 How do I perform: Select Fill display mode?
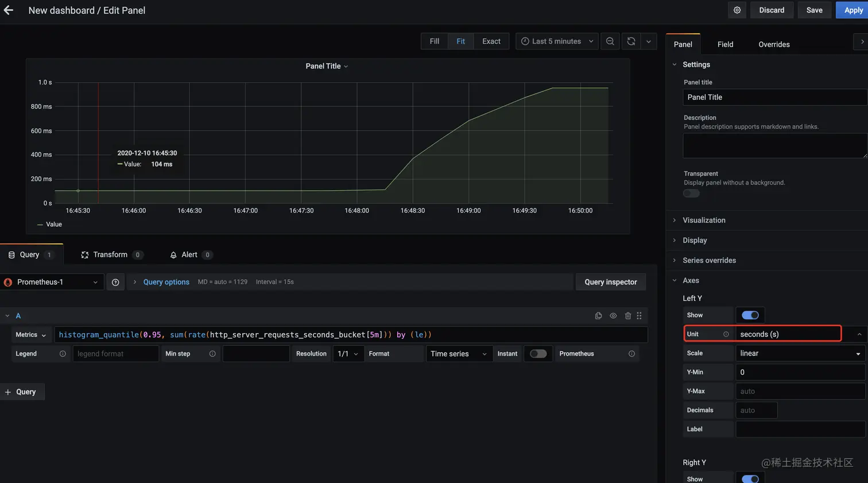coord(435,41)
